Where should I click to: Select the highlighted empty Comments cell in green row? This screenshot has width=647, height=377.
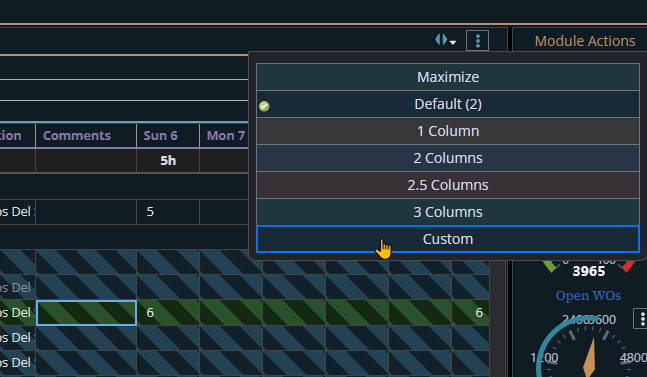(x=86, y=313)
